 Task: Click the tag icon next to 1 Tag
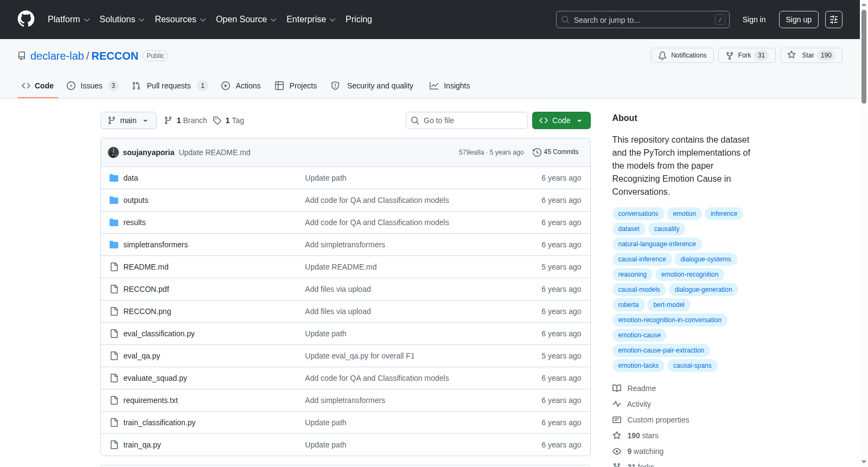click(217, 120)
